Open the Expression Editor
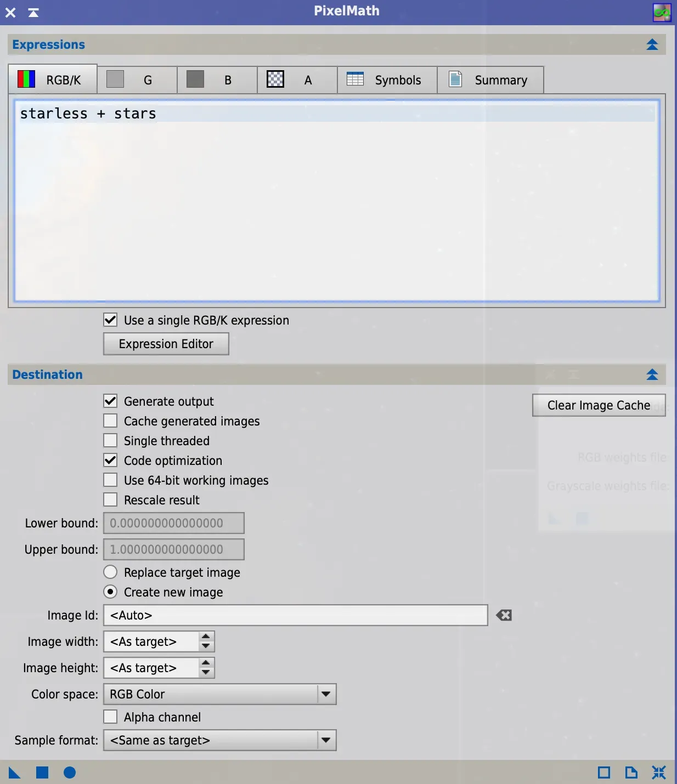Screen dimensions: 677x784 point(166,344)
